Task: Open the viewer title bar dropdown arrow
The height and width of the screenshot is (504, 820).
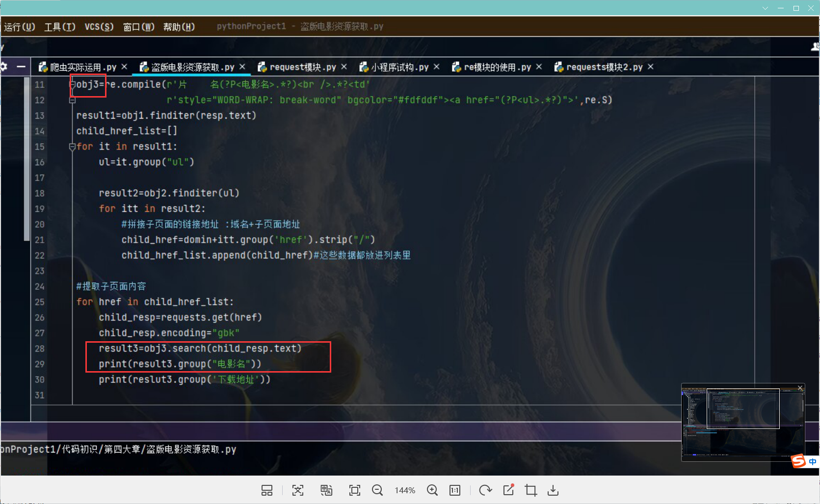Action: click(x=765, y=8)
